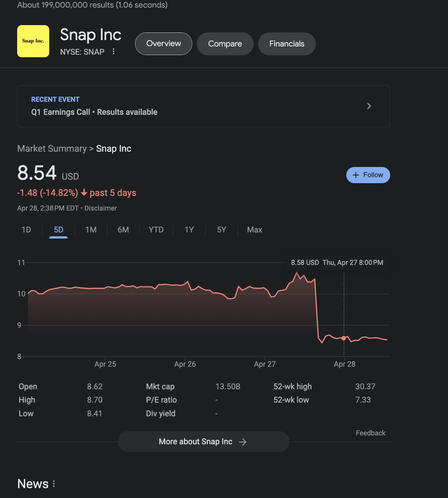Show the YTD chart range
Screen dimensions: 448x498
tap(156, 230)
